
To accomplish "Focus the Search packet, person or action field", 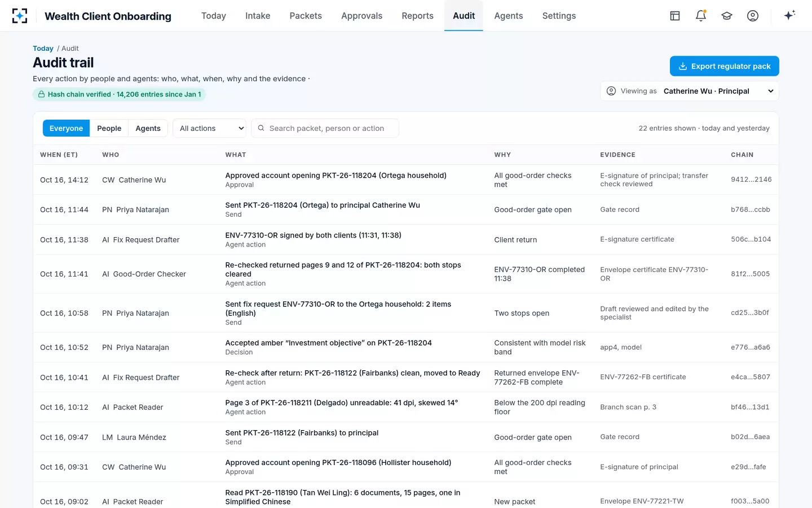I will pyautogui.click(x=325, y=128).
